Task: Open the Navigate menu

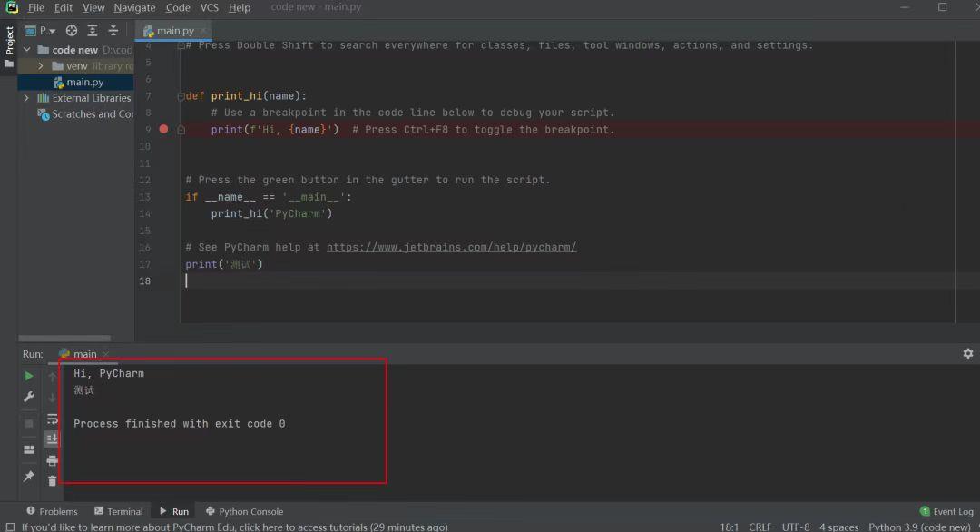Action: pos(134,7)
